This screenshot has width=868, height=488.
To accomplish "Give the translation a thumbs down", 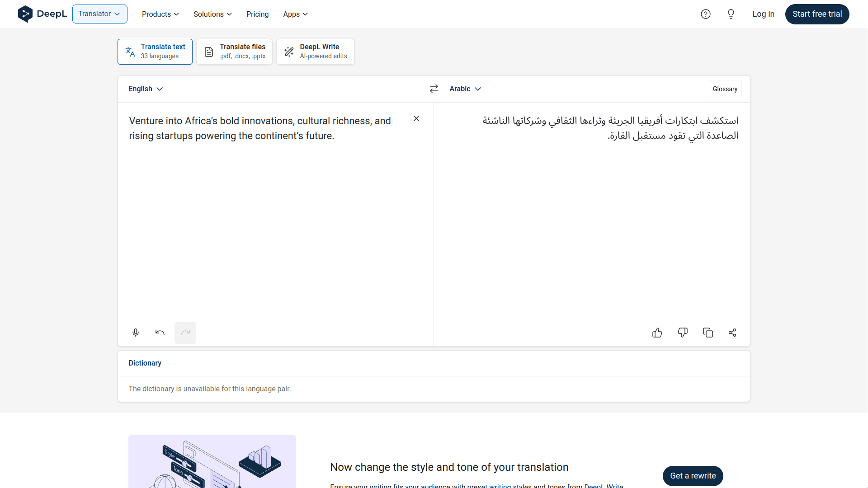I will point(683,333).
